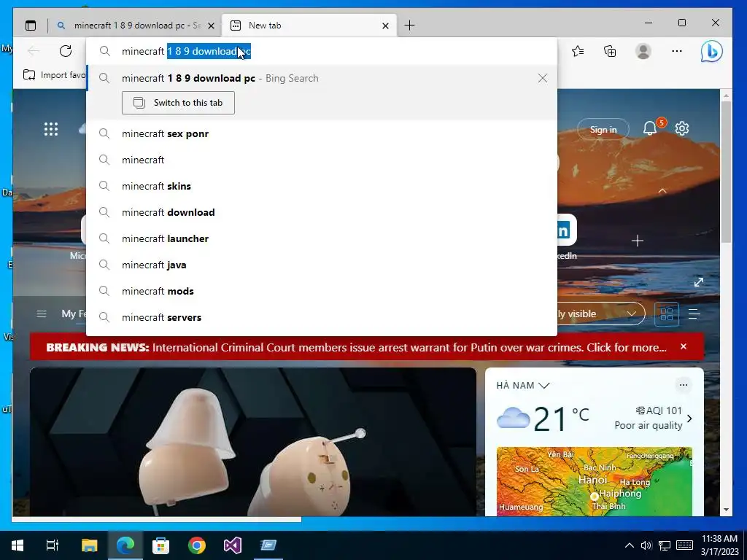The height and width of the screenshot is (560, 747).
Task: Select the minecraft launcher suggestion
Action: coord(322,238)
